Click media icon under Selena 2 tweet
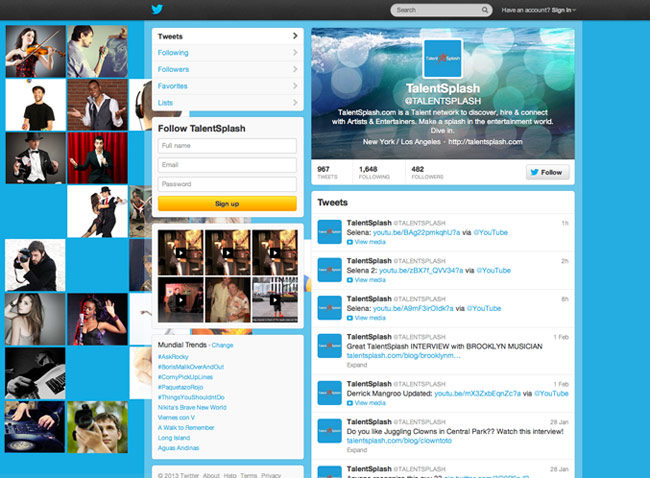 (x=349, y=280)
